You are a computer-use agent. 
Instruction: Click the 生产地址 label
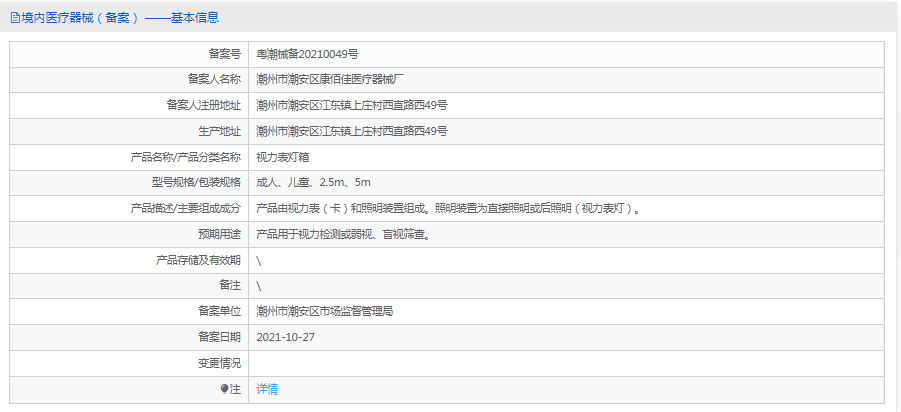(220, 132)
